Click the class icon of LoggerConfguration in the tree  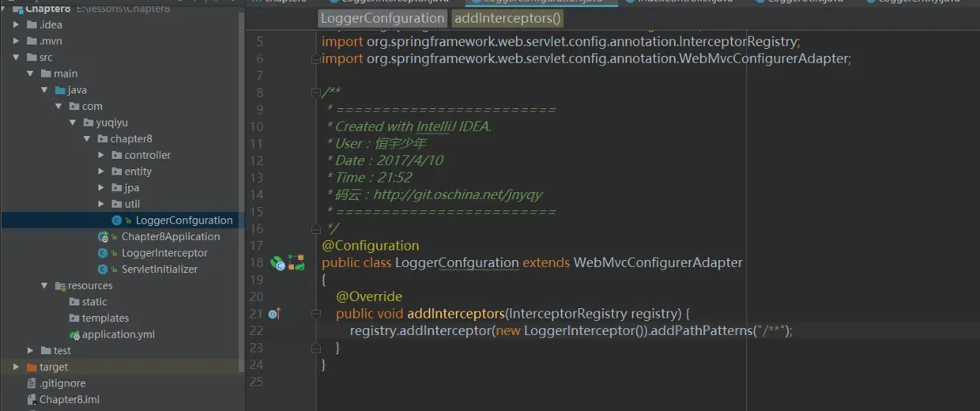click(117, 221)
